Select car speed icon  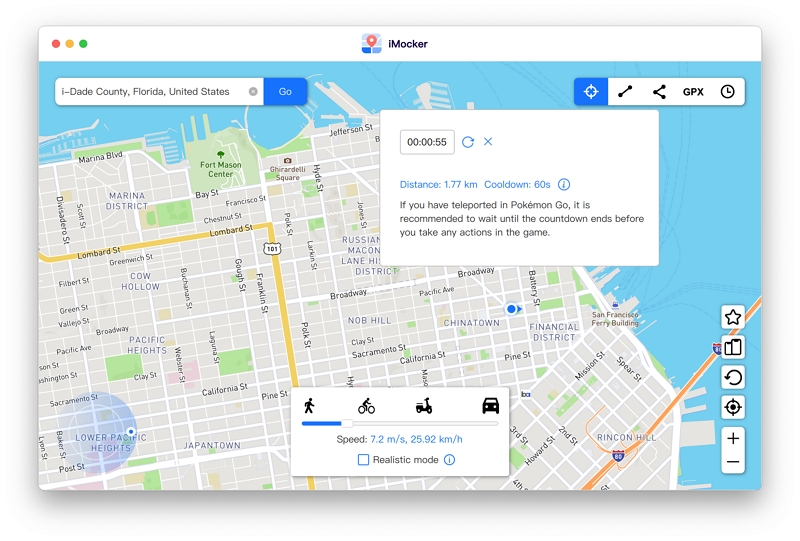tap(491, 406)
